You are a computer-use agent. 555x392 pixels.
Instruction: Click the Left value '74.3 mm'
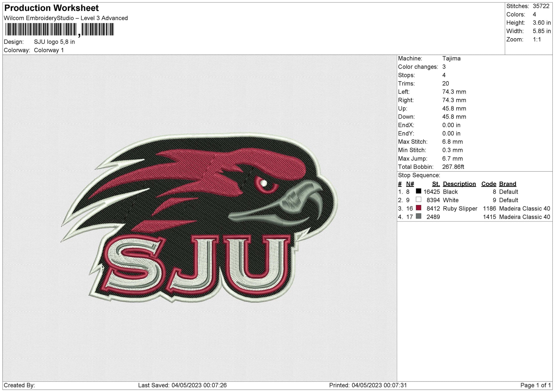click(454, 92)
